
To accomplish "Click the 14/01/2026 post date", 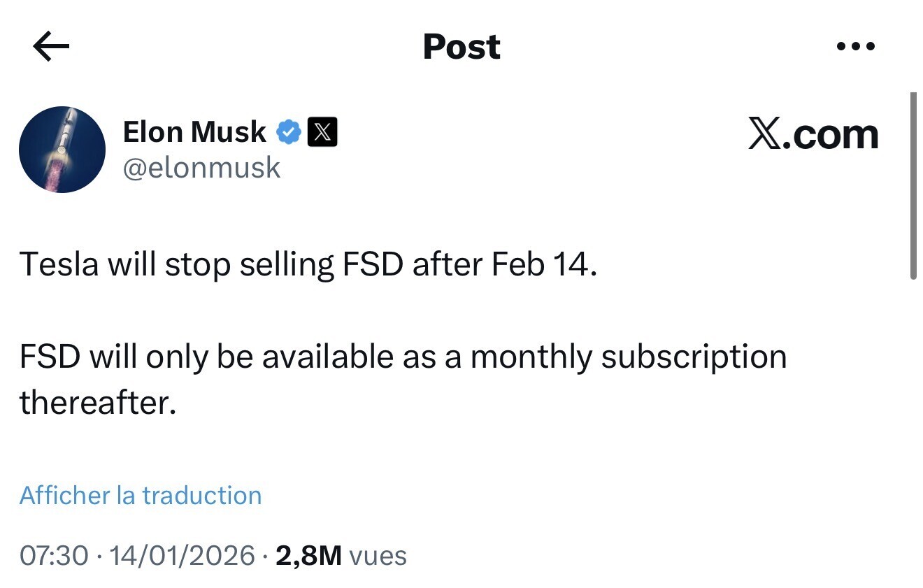I will click(183, 556).
